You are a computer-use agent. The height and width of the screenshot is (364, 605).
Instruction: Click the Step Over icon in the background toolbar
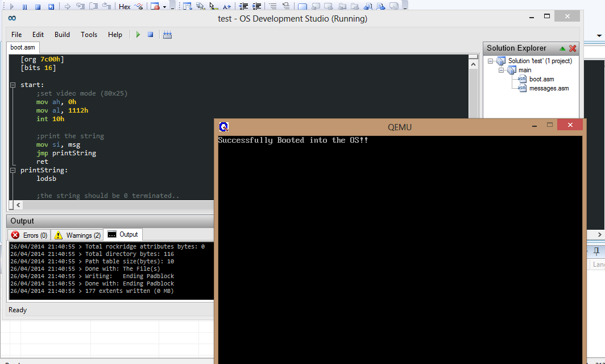click(x=93, y=6)
